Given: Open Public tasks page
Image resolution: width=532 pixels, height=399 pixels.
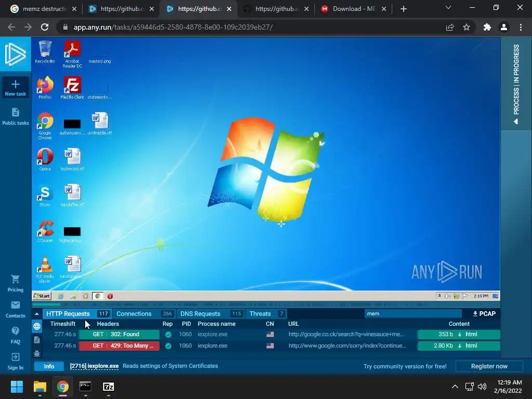Looking at the screenshot, I should point(15,117).
